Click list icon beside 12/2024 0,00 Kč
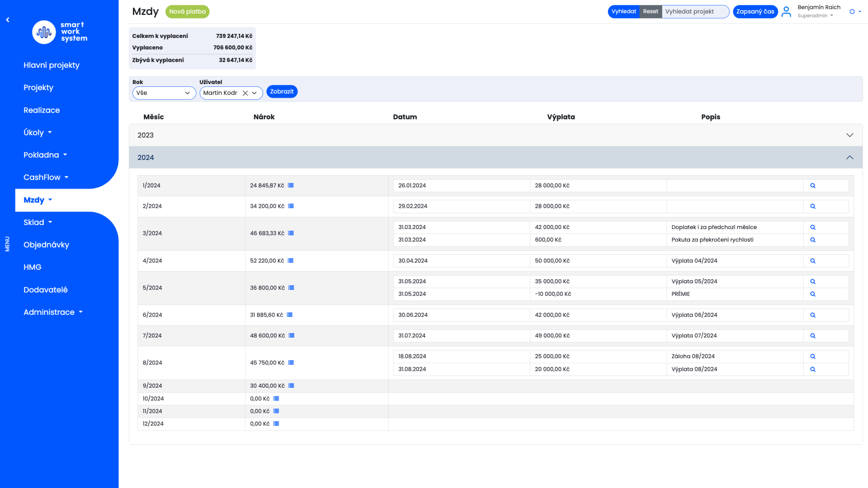 point(276,424)
